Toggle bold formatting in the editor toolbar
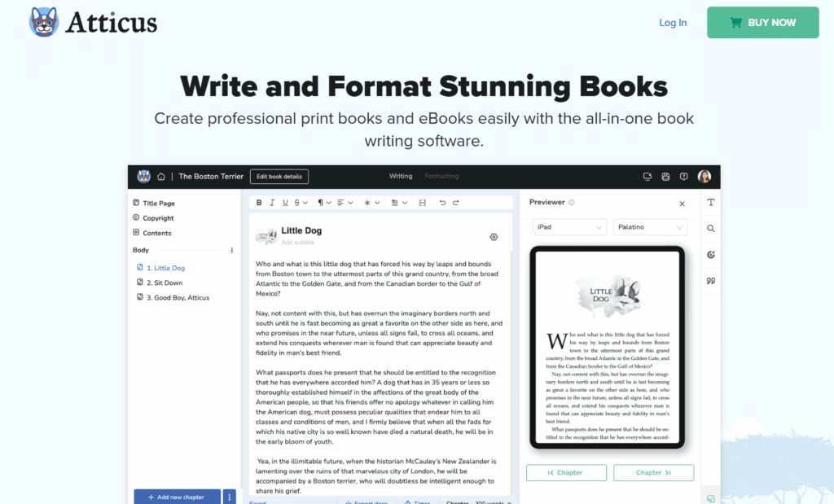The width and height of the screenshot is (834, 504). (x=259, y=202)
